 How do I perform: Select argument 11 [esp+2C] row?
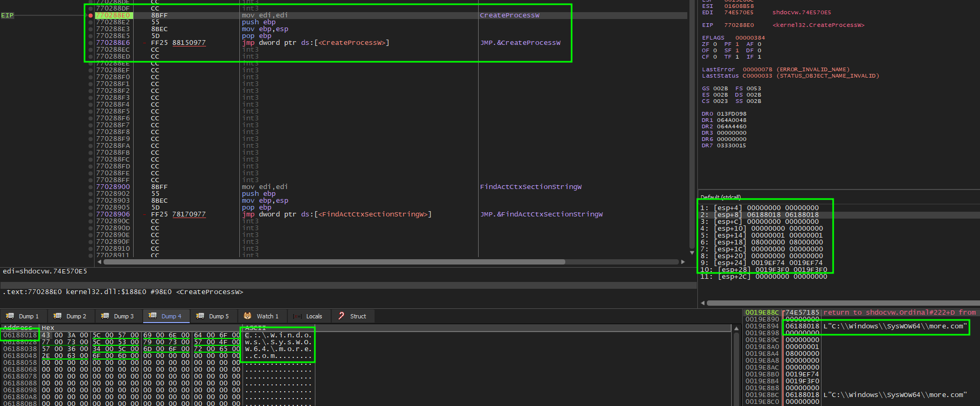coord(840,277)
